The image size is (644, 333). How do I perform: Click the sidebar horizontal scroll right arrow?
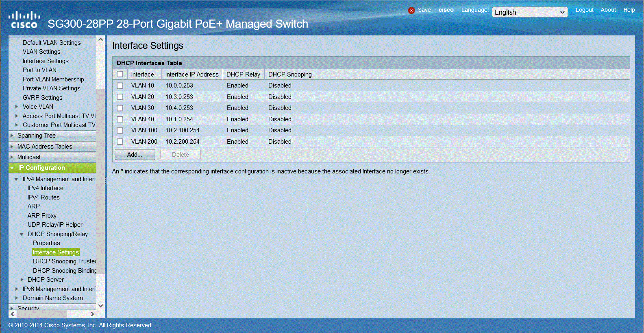(92, 314)
